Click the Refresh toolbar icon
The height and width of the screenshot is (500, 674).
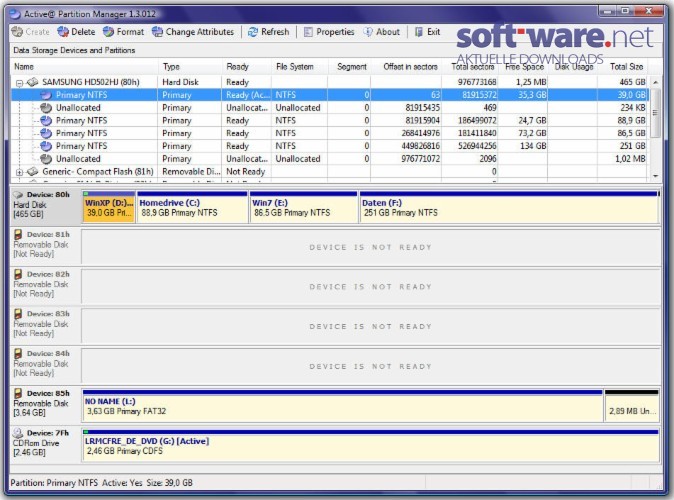point(253,32)
